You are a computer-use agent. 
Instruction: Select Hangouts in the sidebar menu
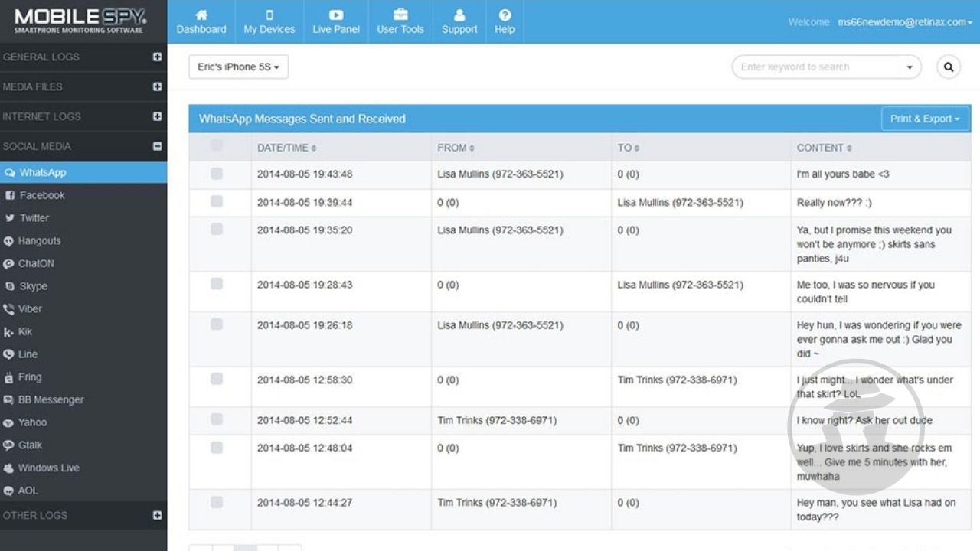pyautogui.click(x=83, y=241)
